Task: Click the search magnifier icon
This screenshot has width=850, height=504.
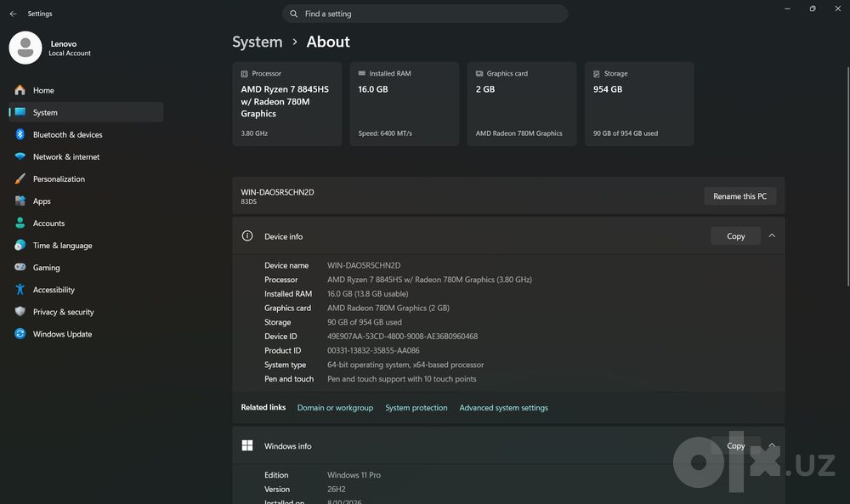Action: pos(293,14)
